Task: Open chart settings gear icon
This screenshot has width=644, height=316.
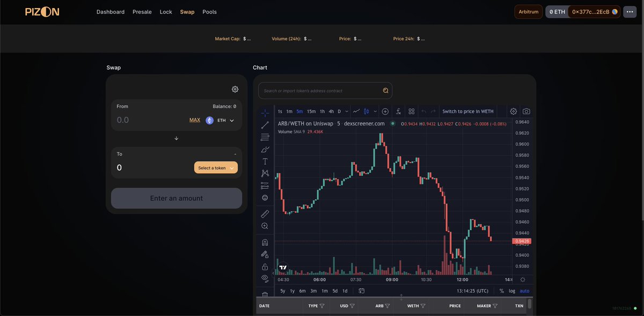Action: coord(513,111)
